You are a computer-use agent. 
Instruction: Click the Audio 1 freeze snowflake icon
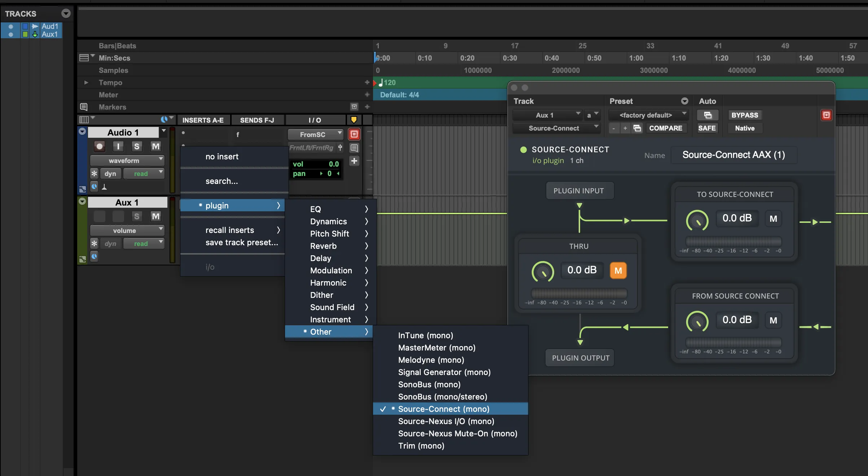94,174
